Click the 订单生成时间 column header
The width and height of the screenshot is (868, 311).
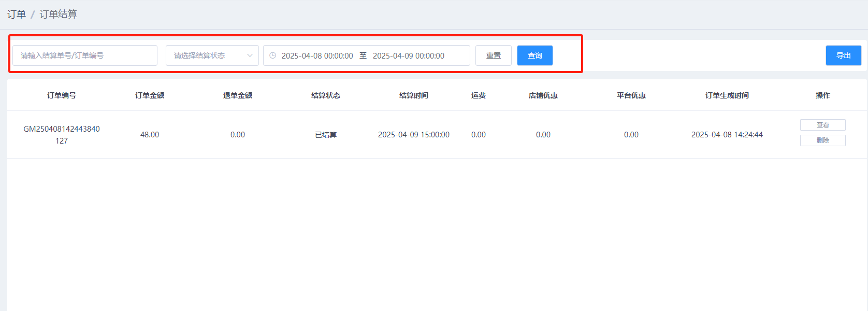click(x=727, y=95)
